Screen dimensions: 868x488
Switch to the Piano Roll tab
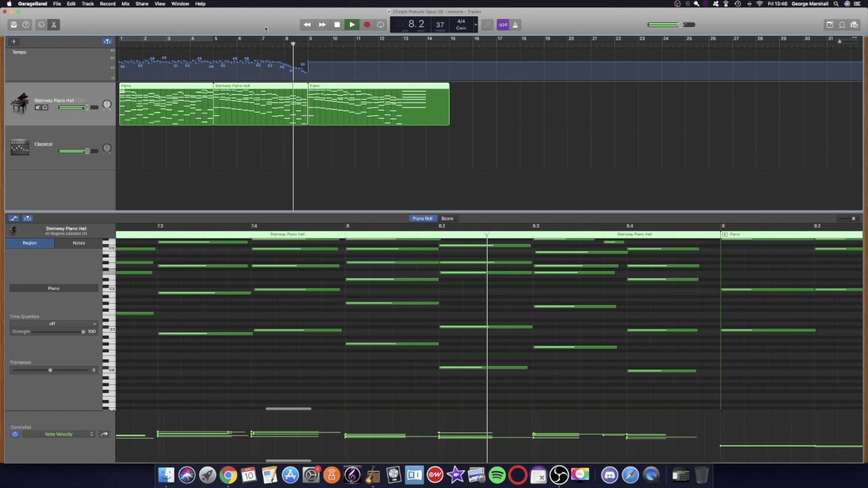tap(422, 218)
